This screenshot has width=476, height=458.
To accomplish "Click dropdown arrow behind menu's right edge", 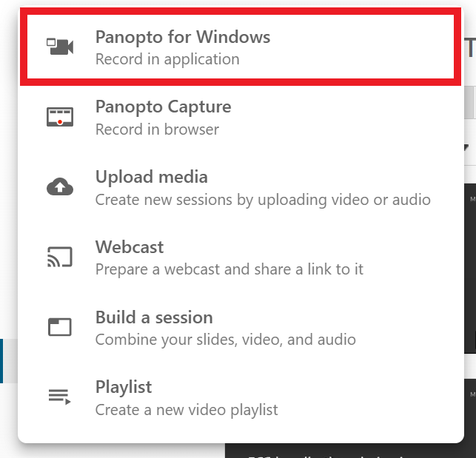I will click(x=467, y=147).
